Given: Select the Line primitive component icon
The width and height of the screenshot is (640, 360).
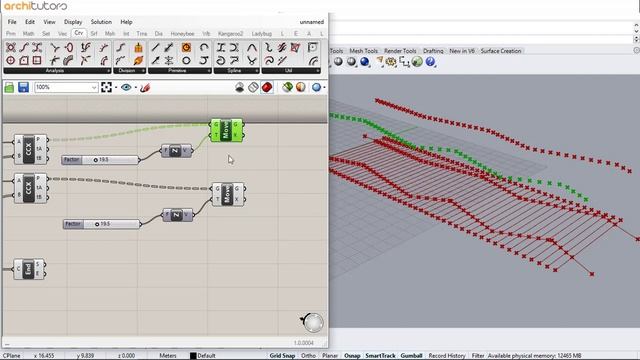Looking at the screenshot, I should [x=156, y=48].
